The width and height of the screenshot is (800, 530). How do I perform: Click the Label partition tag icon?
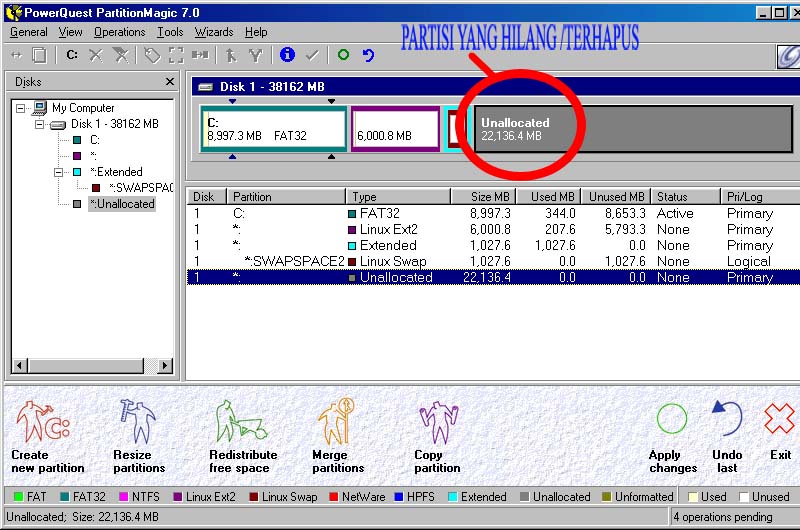(152, 55)
